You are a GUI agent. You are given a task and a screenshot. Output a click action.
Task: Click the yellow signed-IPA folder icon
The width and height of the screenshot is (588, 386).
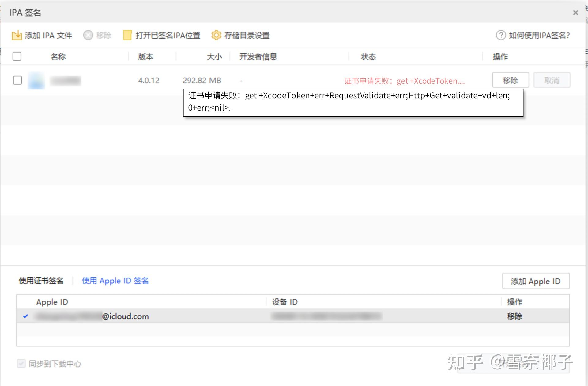click(127, 35)
